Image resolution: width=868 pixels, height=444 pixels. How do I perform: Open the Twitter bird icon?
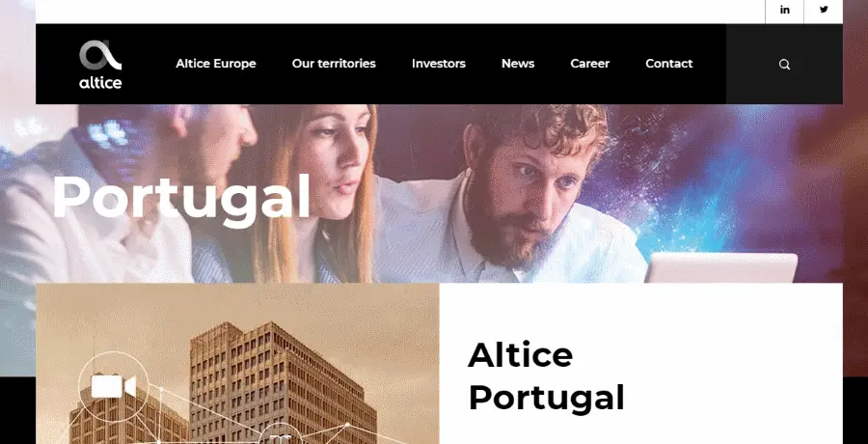pos(824,10)
